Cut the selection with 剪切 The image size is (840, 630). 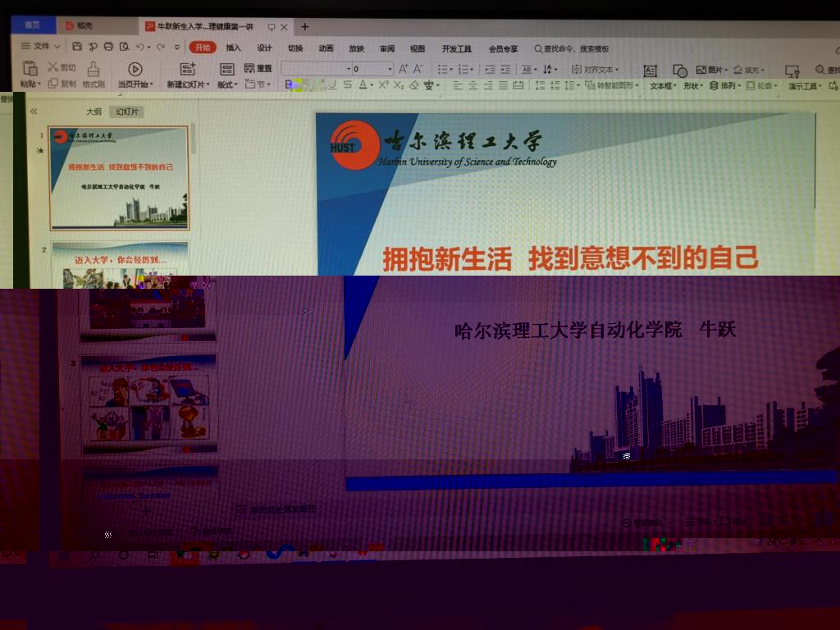pos(62,67)
